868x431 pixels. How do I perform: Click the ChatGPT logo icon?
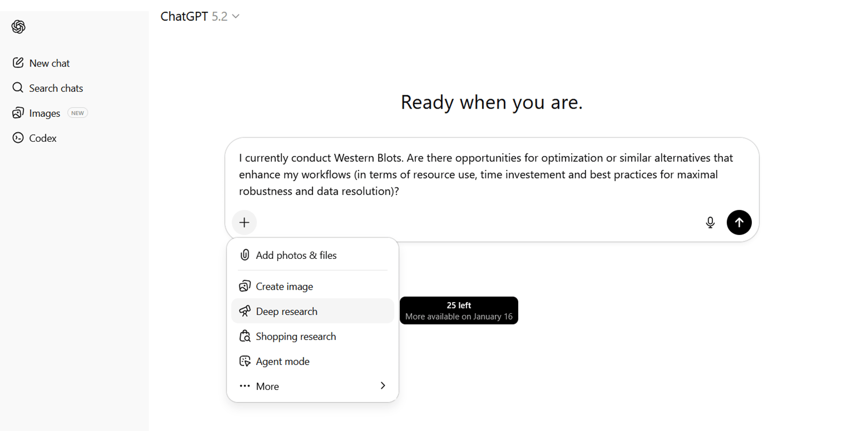tap(19, 27)
